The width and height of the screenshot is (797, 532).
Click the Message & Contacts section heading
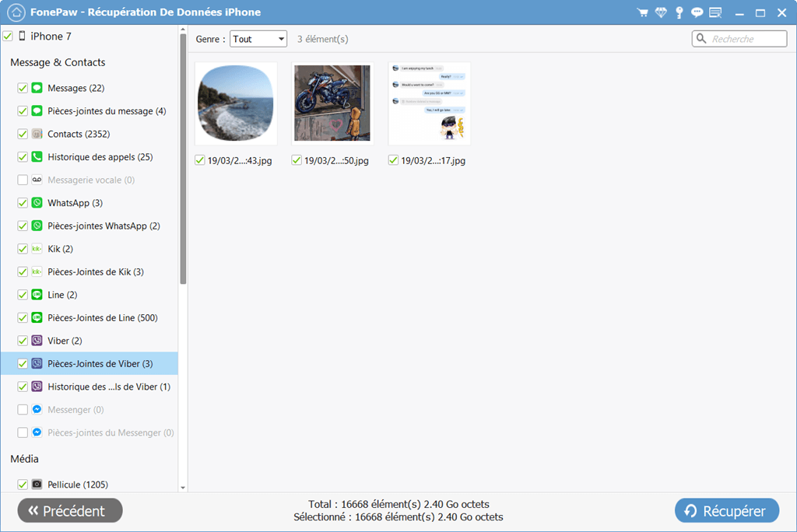[x=58, y=62]
